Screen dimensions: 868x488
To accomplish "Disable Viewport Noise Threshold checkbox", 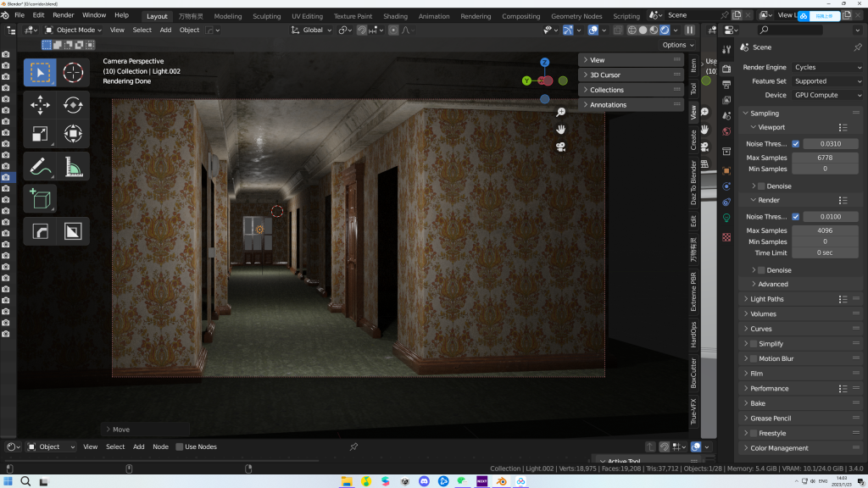I will [x=795, y=144].
